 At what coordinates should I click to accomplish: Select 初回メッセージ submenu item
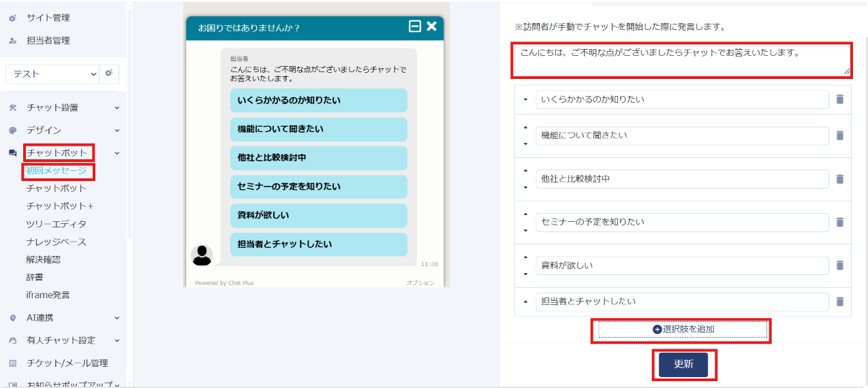pos(57,170)
